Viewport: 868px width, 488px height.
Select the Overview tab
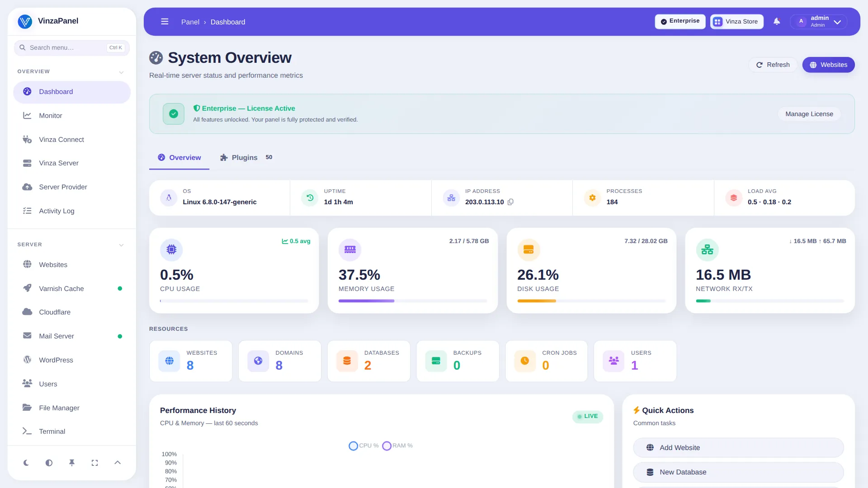click(179, 157)
